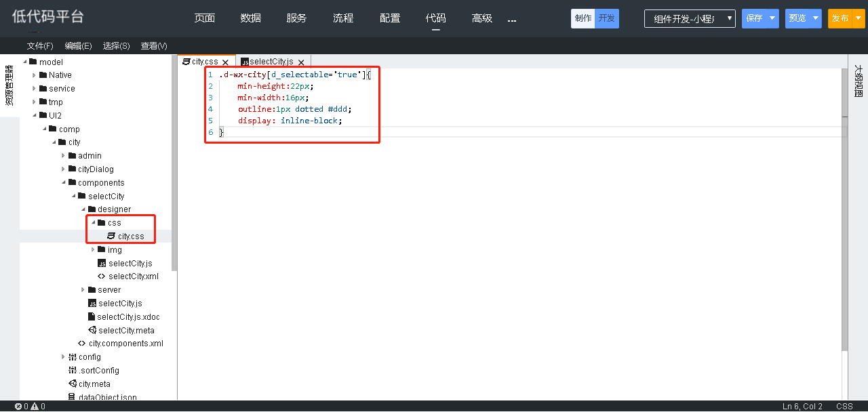This screenshot has height=412, width=868.
Task: Expand the 保存 dropdown arrow
Action: pos(772,19)
